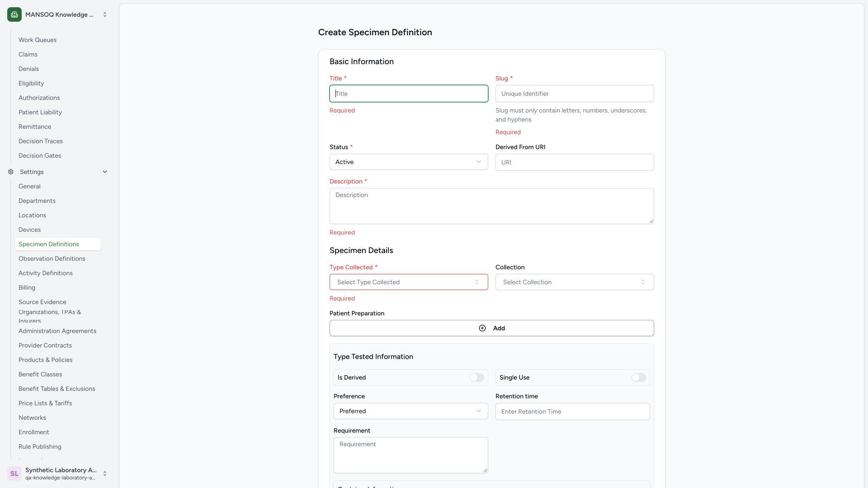The width and height of the screenshot is (868, 488).
Task: Click the Retention time input
Action: [x=572, y=412]
